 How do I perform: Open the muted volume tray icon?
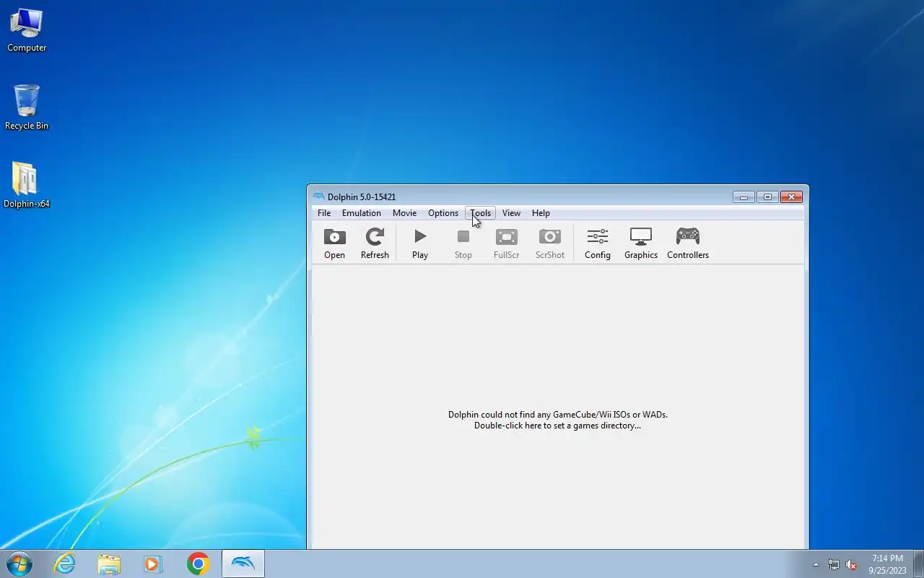(851, 564)
